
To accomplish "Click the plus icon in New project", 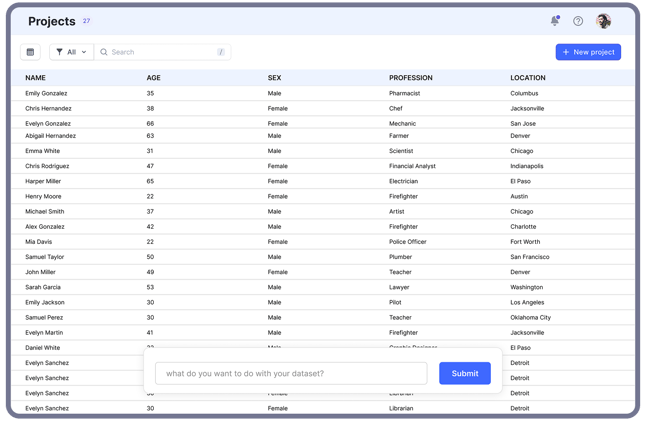I will (x=566, y=52).
